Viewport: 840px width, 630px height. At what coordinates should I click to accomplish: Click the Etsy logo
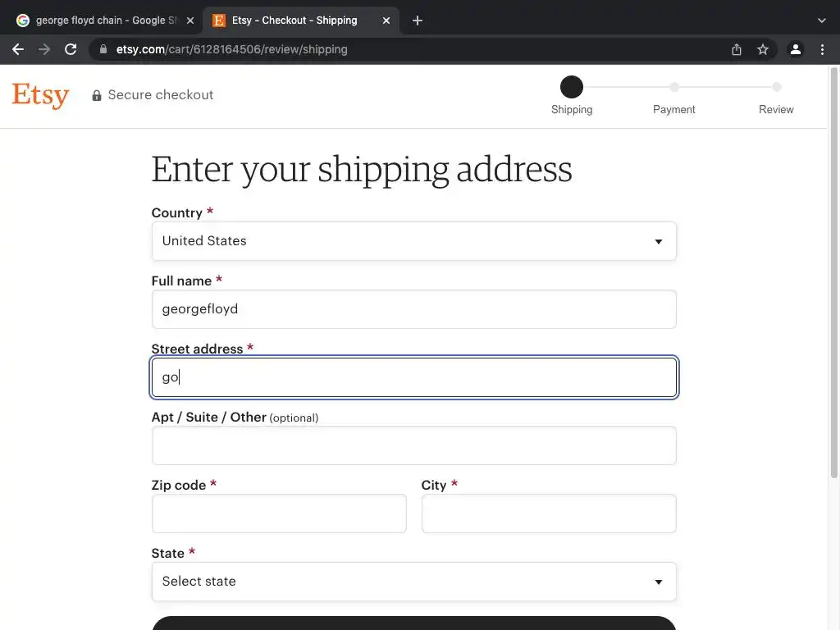pyautogui.click(x=40, y=95)
